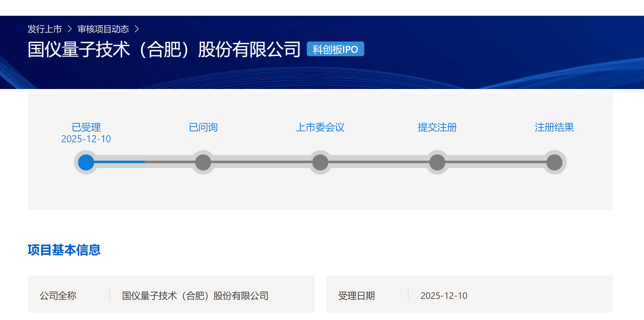Click chevron arrow after 审核项目动态
Viewport: 644px width, 320px height.
point(137,29)
